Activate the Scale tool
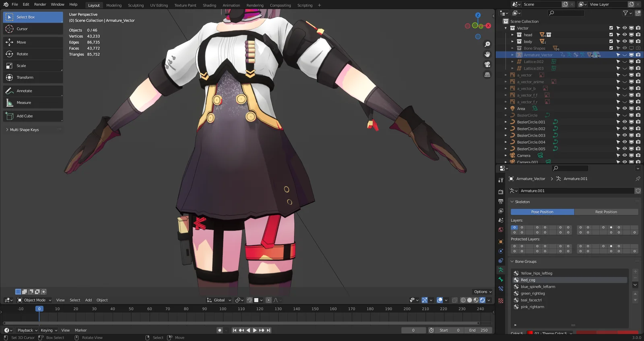Image resolution: width=644 pixels, height=341 pixels. point(33,66)
